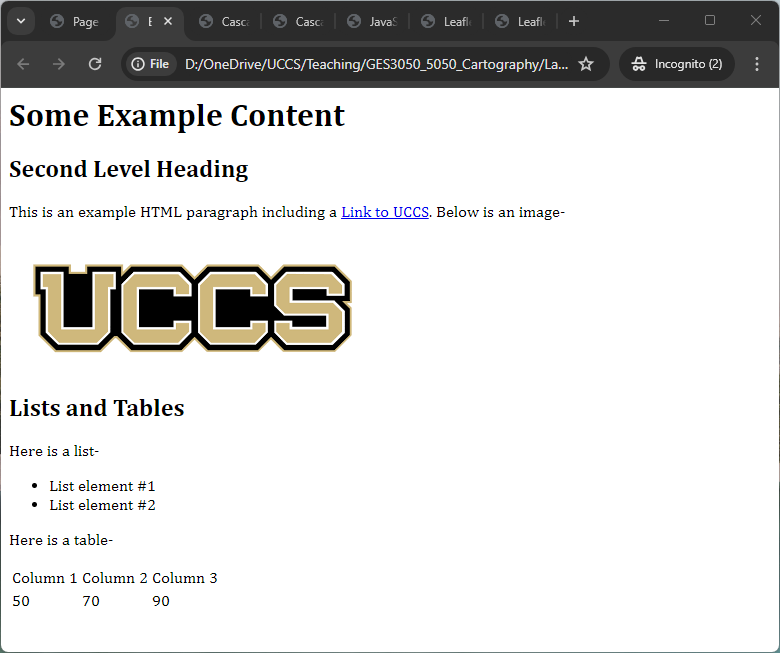This screenshot has width=780, height=653.
Task: Click the Some Example Content heading
Action: (177, 116)
